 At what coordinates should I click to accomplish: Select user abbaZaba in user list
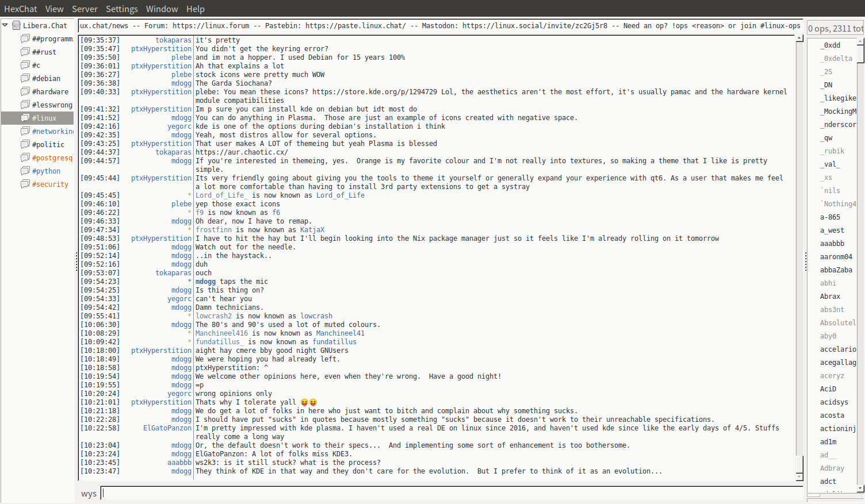(x=836, y=270)
